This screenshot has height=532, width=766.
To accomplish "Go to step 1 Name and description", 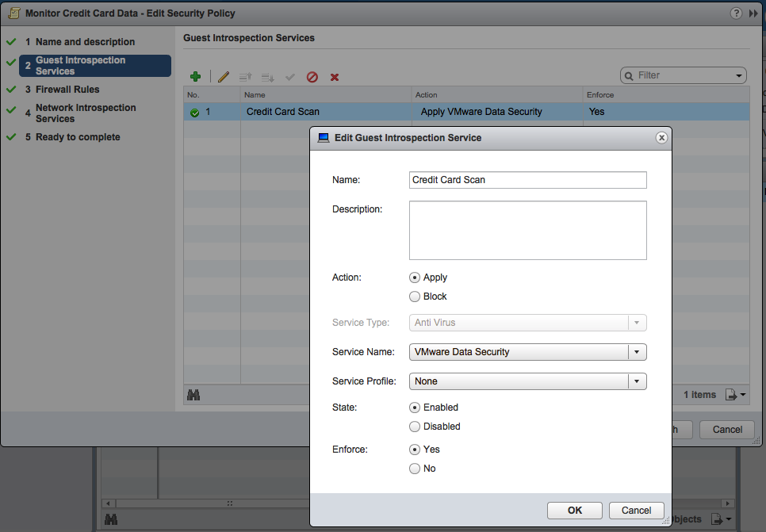I will coord(85,42).
